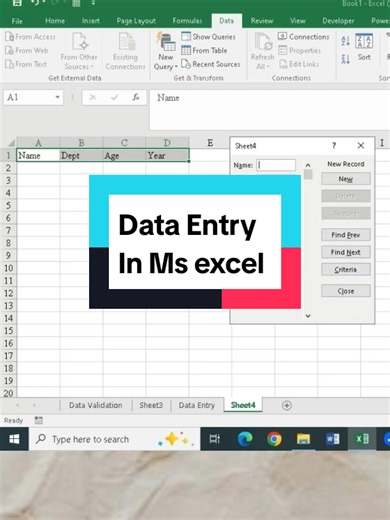Screen dimensions: 390x520
Task: Select column A header
Action: 38,143
